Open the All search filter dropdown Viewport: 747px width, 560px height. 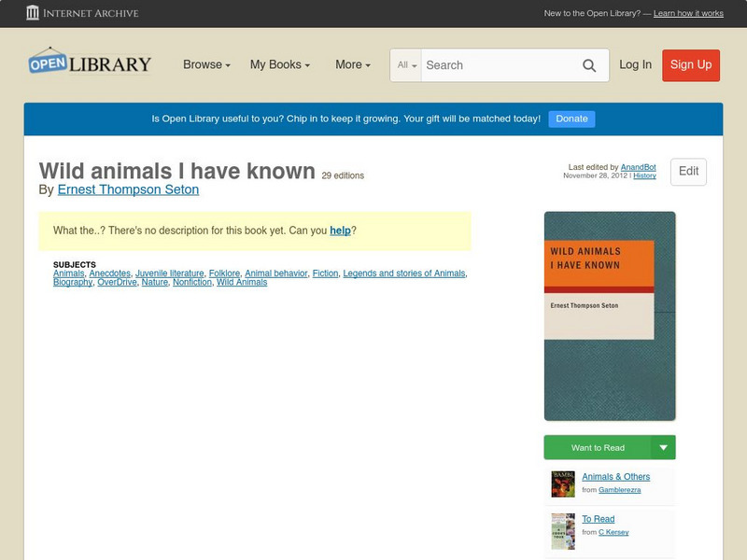click(x=405, y=65)
